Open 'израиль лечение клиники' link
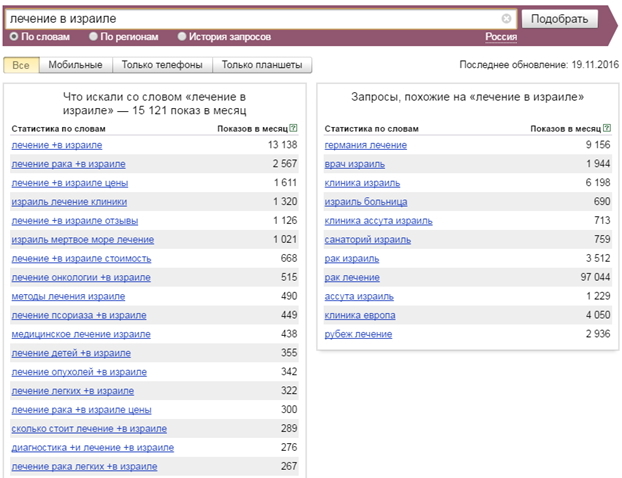622x478 pixels. click(x=69, y=202)
